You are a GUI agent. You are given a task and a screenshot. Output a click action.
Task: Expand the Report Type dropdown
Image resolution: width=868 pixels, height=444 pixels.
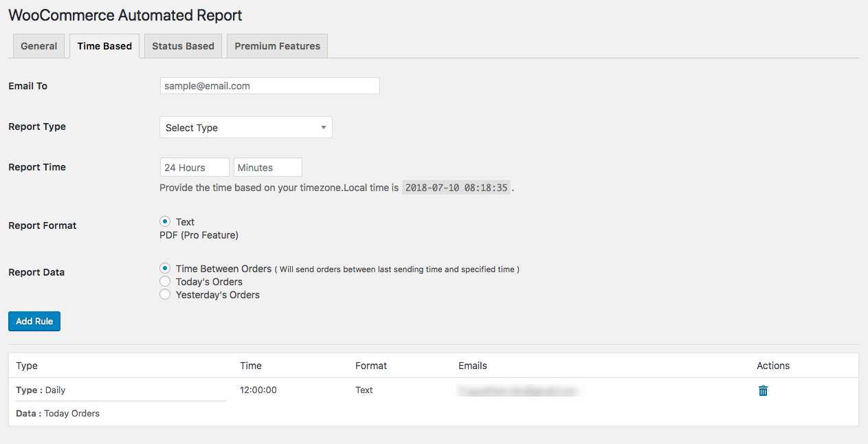point(246,127)
